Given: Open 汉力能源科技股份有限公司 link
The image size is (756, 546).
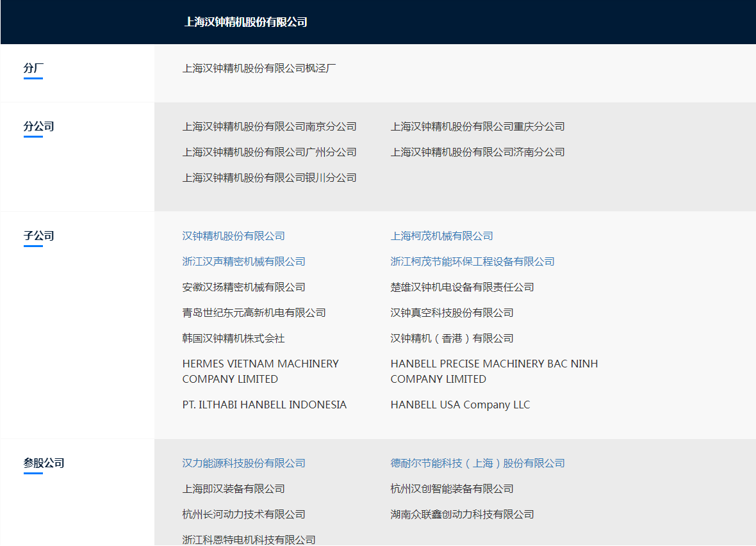Looking at the screenshot, I should (x=244, y=463).
